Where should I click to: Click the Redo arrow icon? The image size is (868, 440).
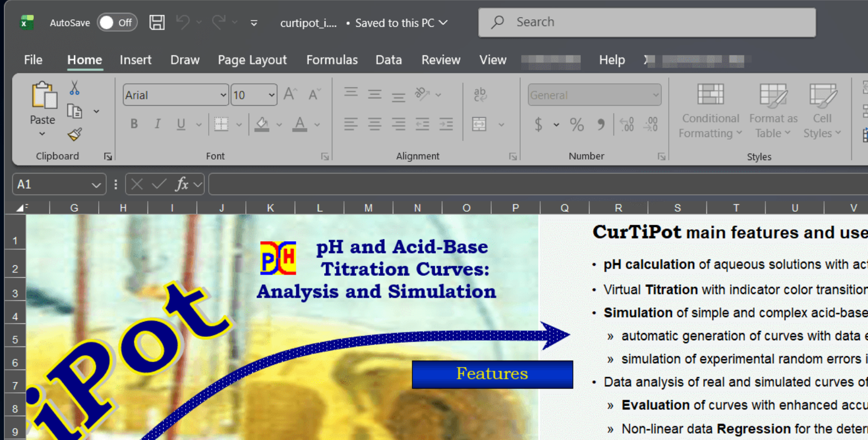pyautogui.click(x=219, y=23)
